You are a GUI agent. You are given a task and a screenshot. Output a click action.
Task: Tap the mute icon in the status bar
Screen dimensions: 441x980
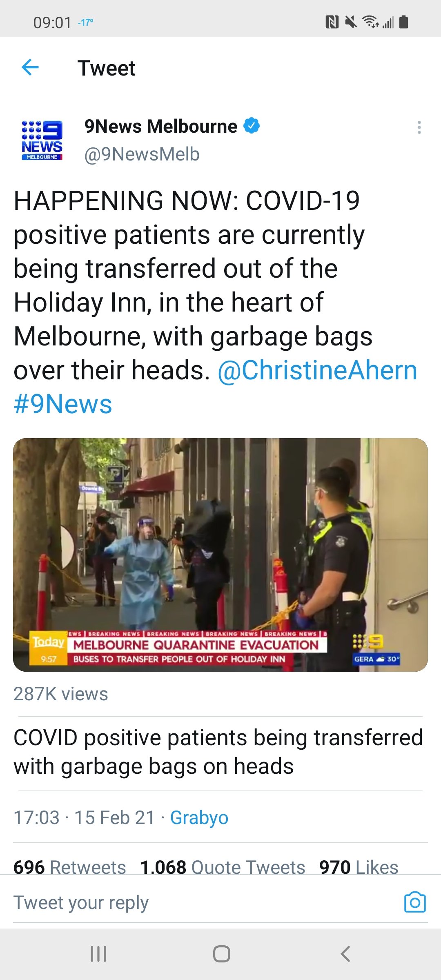(x=350, y=22)
